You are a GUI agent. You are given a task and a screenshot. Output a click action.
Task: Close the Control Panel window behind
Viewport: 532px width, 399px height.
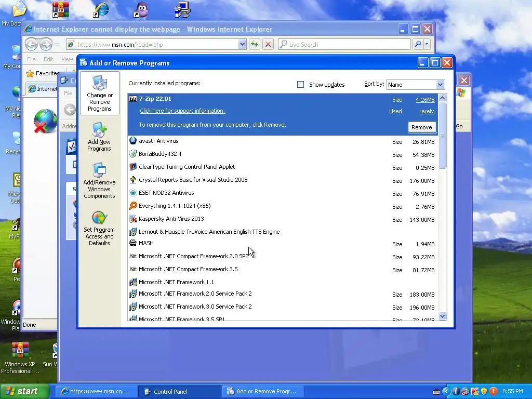pos(464,81)
